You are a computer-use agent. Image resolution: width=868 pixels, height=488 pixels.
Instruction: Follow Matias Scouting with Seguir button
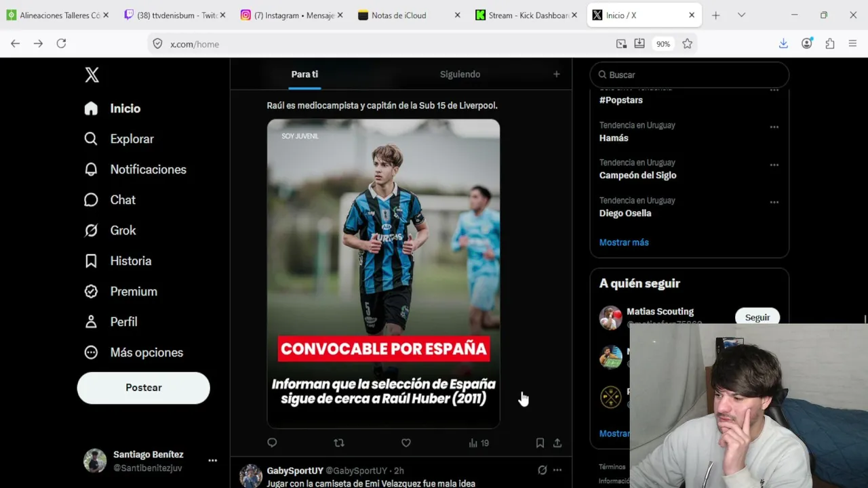(757, 317)
